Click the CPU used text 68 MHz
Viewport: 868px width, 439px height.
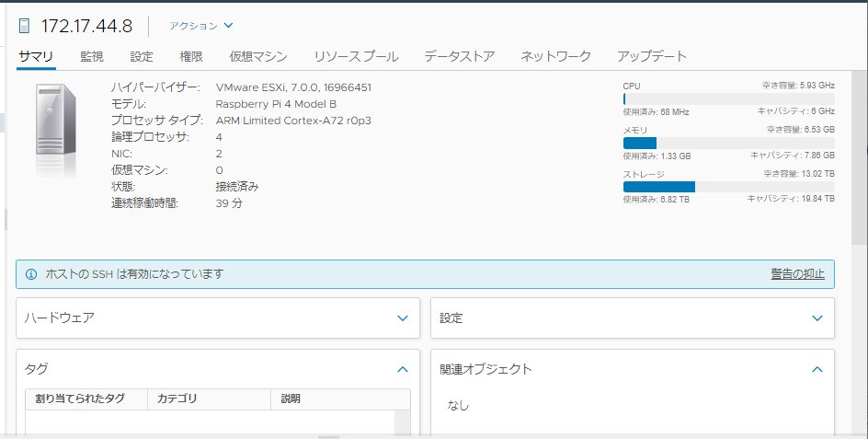[x=675, y=112]
